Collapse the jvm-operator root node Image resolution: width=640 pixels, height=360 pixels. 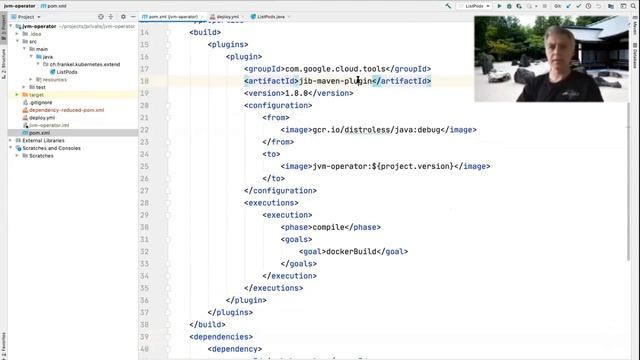tap(11, 26)
